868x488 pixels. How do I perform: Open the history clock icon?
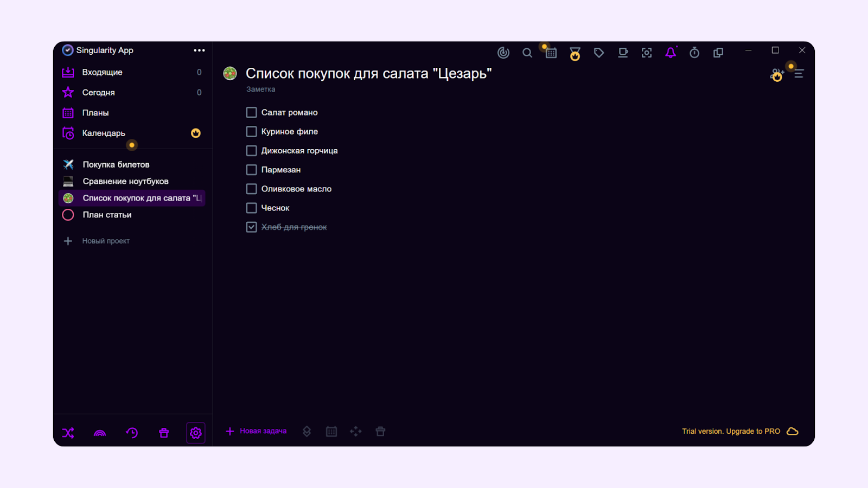132,433
